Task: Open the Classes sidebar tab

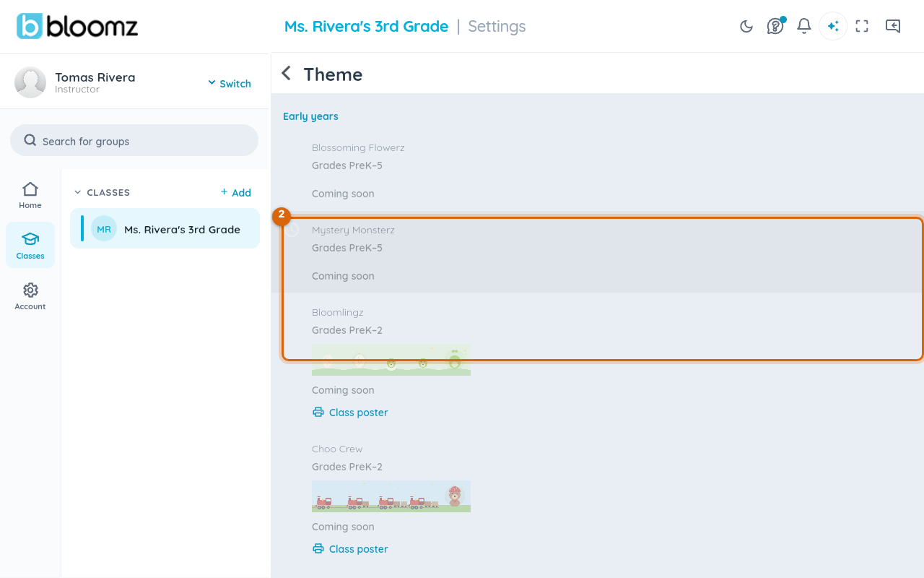Action: (x=30, y=246)
